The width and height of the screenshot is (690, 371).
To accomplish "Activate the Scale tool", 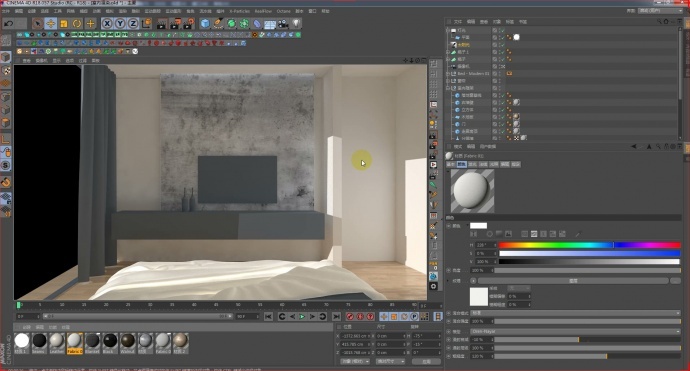I will coord(64,23).
